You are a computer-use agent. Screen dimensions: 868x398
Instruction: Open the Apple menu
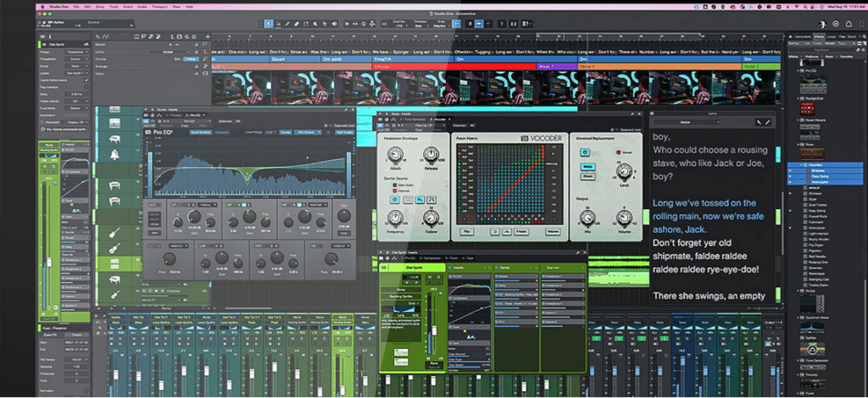coord(42,7)
